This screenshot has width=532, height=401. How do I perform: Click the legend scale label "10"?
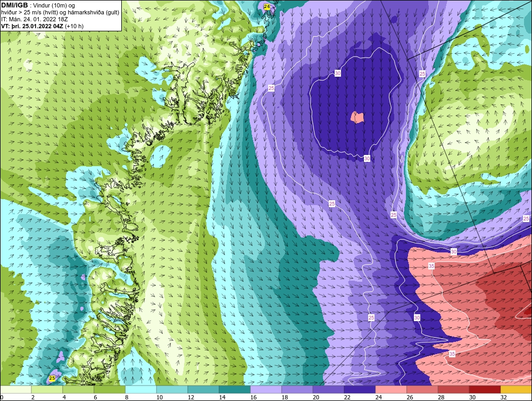[160, 397]
